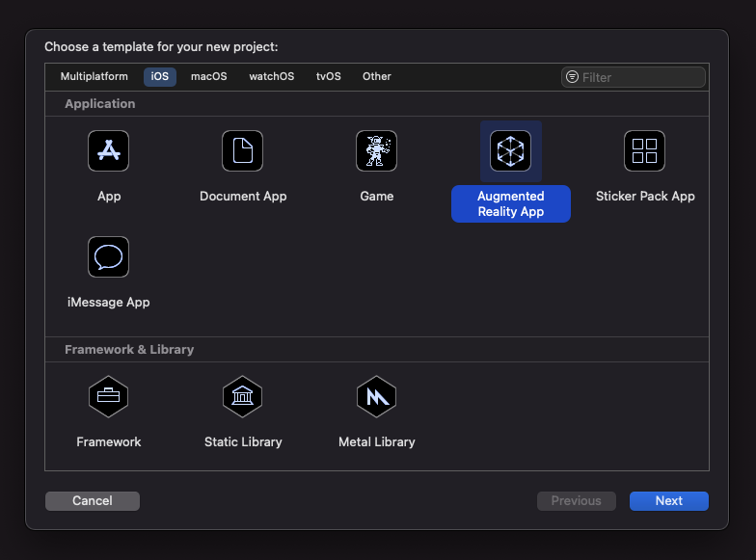Select the iOS platform tab
756x560 pixels.
[x=160, y=77]
